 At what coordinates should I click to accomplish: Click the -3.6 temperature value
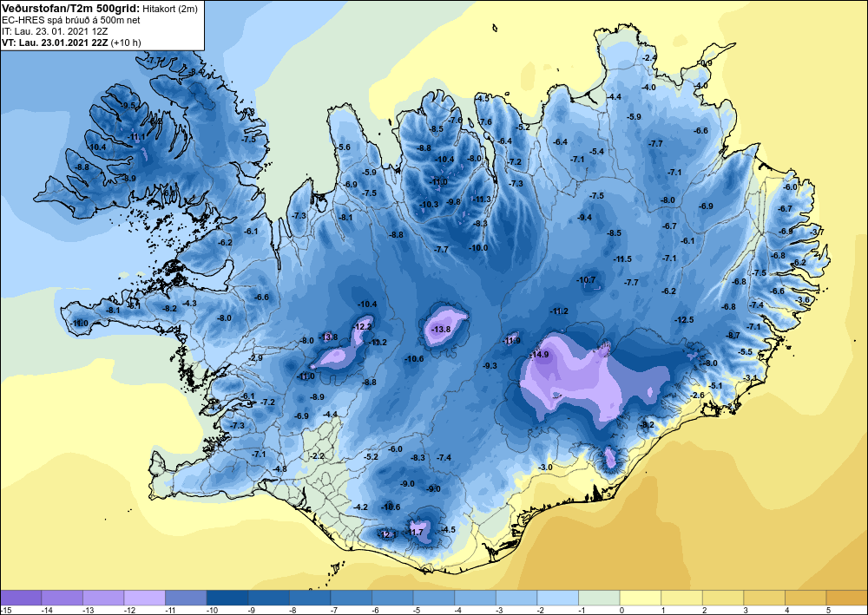(x=803, y=300)
